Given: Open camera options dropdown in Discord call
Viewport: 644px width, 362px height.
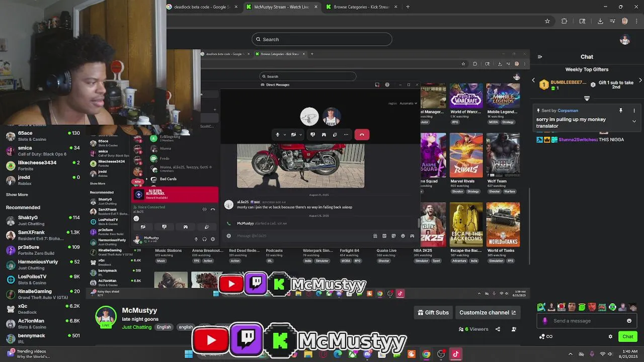Looking at the screenshot, I should [300, 134].
